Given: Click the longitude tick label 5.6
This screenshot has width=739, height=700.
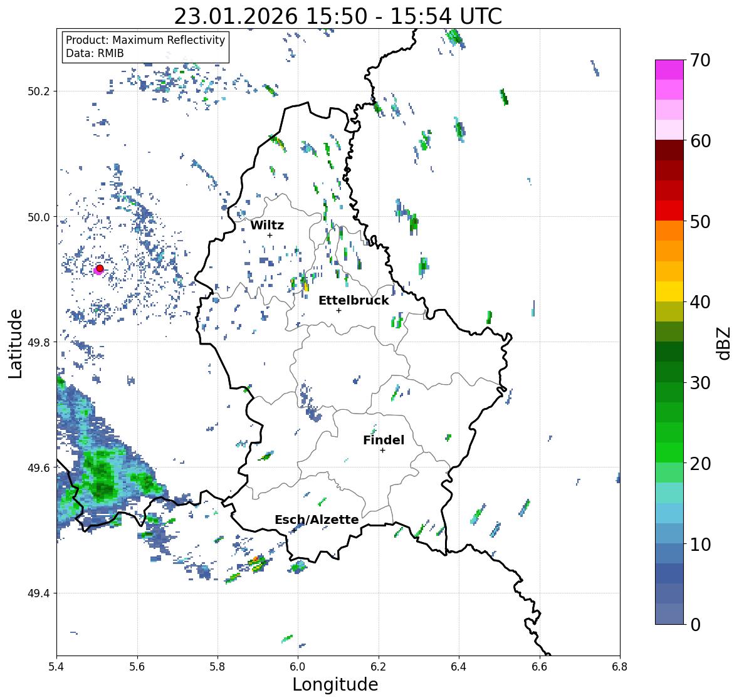Looking at the screenshot, I should (x=137, y=667).
